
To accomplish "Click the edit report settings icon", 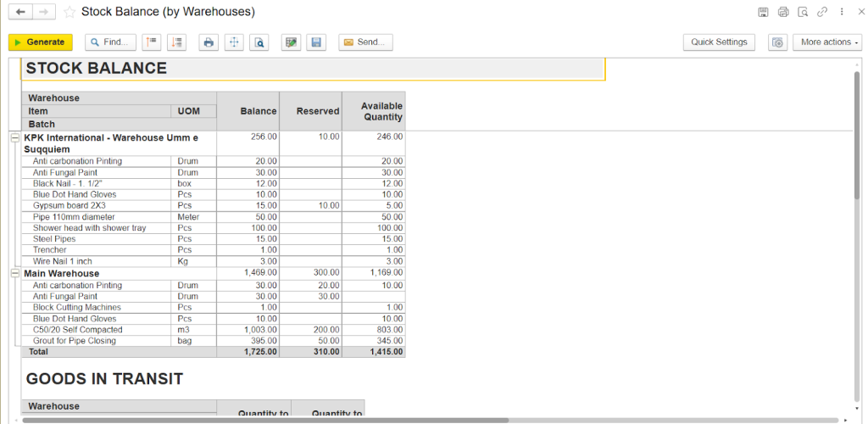I will [292, 42].
